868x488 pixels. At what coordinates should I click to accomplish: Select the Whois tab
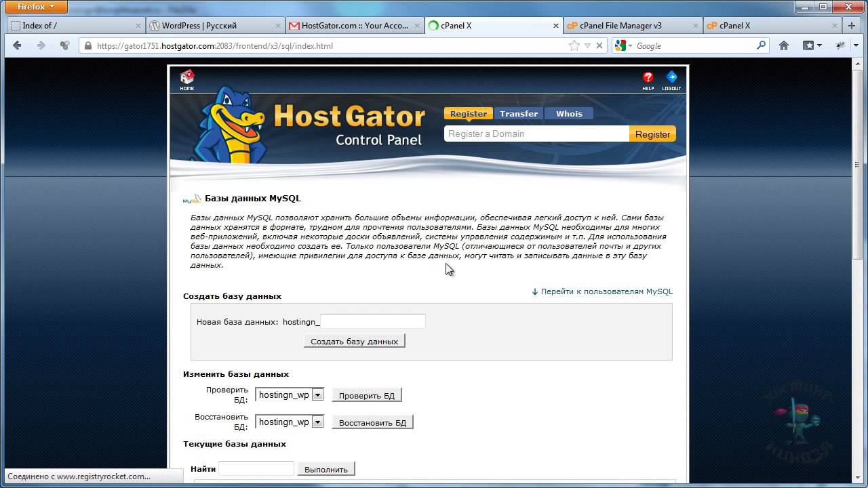(x=569, y=114)
